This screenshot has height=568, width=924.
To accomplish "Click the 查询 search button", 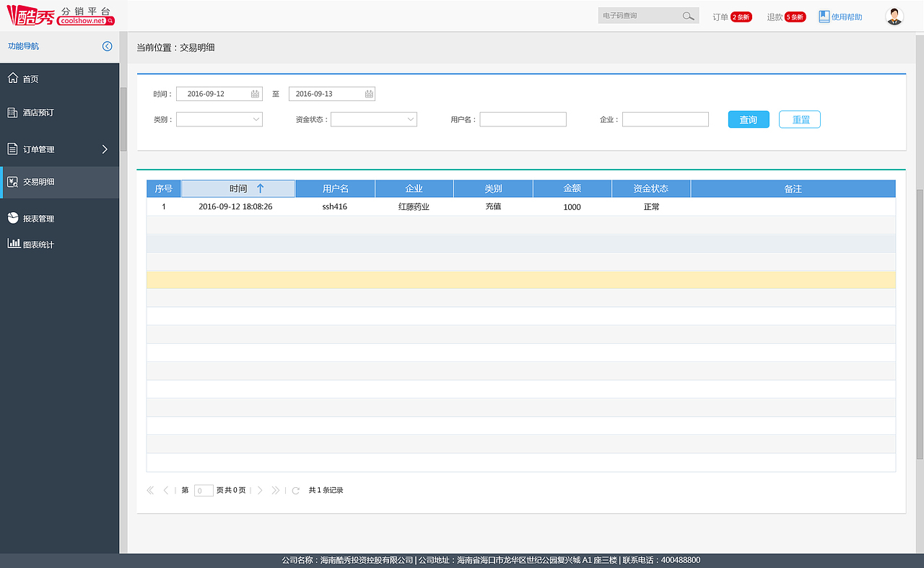I will click(x=749, y=119).
